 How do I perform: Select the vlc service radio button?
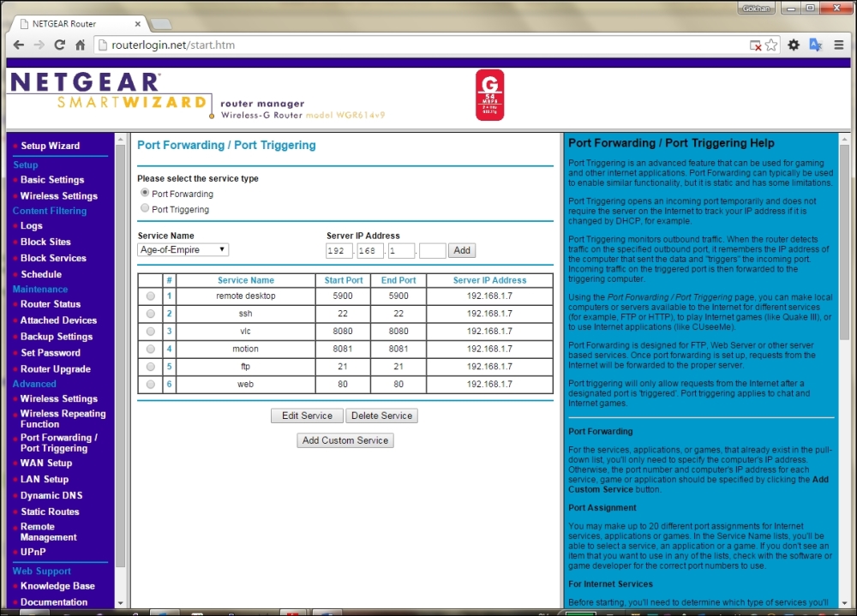(150, 332)
